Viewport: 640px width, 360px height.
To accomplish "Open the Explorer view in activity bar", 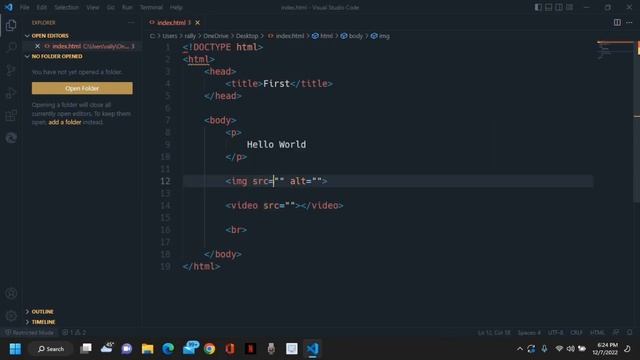I will (11, 25).
